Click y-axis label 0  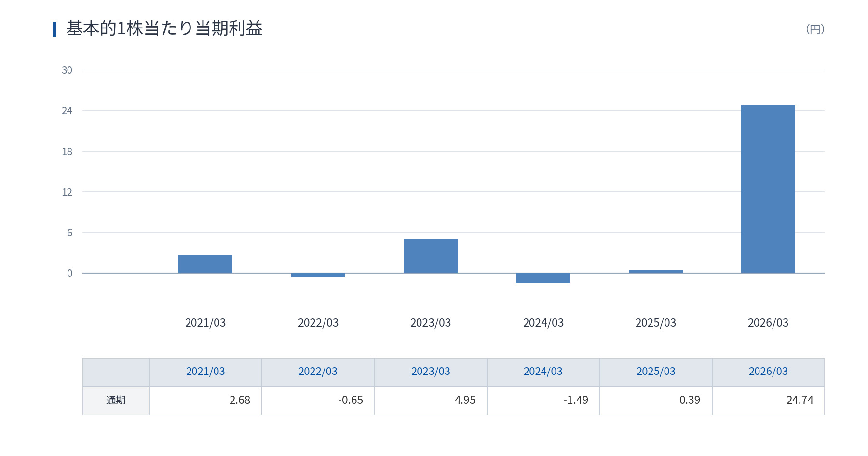pos(69,273)
